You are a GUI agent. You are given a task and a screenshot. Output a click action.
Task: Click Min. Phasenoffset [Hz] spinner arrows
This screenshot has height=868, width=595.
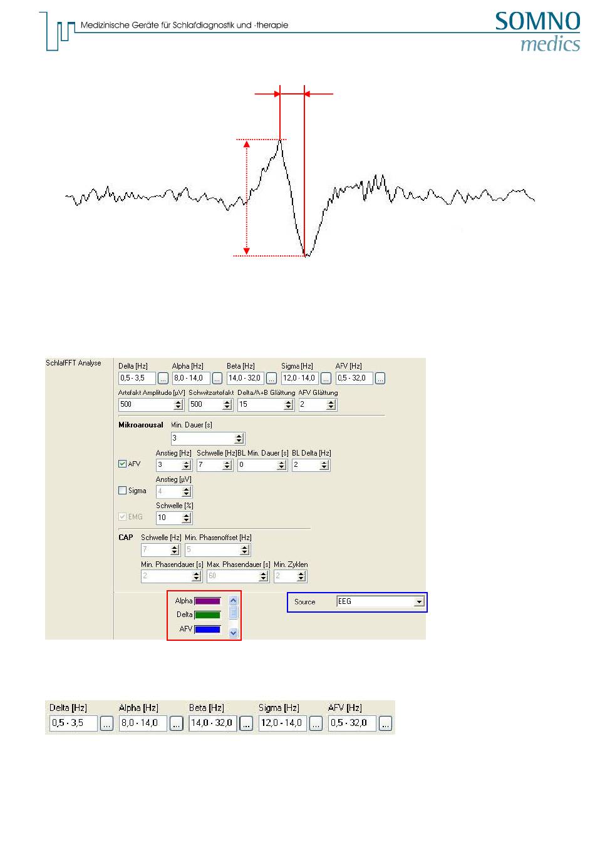245,550
